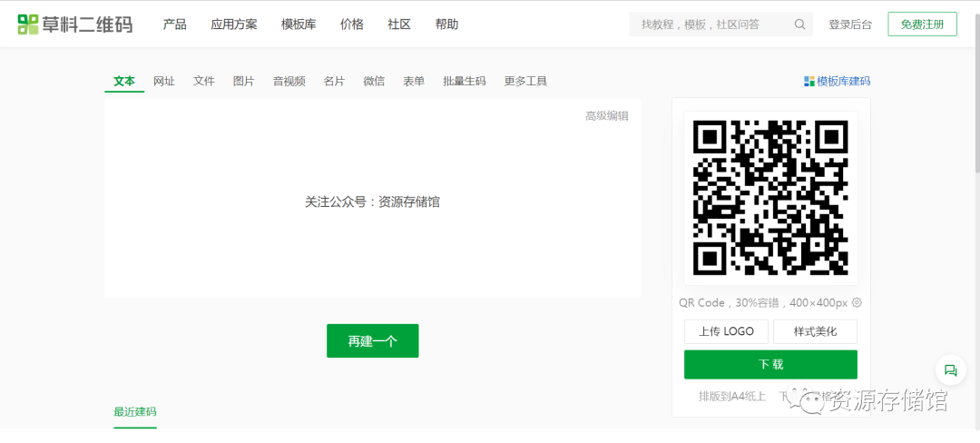The image size is (980, 443).
Task: Click the 登录后台 link
Action: click(x=850, y=25)
